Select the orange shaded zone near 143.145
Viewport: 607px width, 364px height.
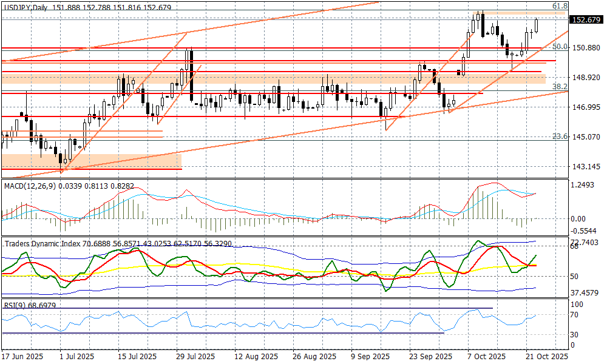pyautogui.click(x=91, y=161)
